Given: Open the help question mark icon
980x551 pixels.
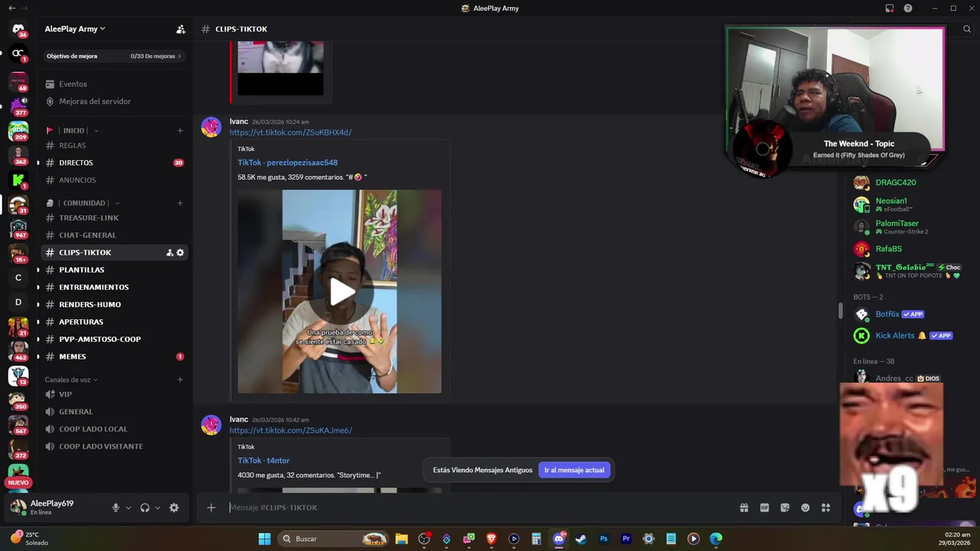Looking at the screenshot, I should [x=908, y=8].
